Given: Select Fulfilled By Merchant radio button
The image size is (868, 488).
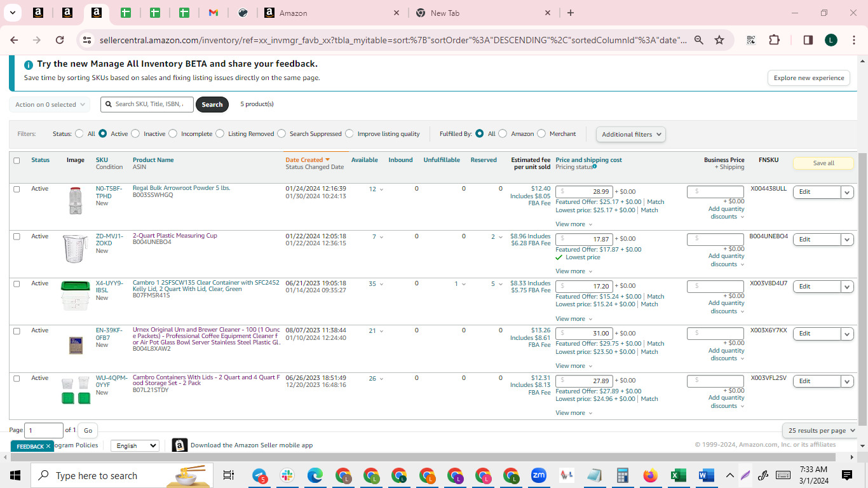Looking at the screenshot, I should [x=541, y=134].
